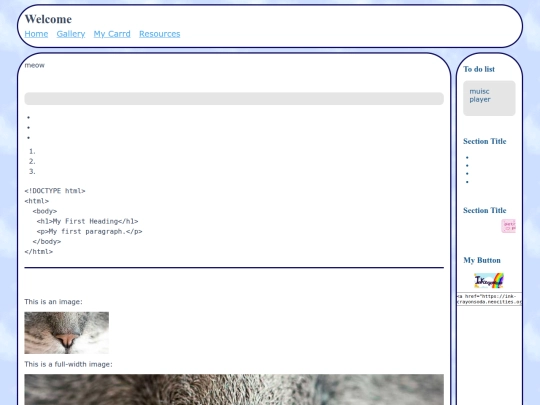The image size is (540, 405).
Task: Go to the Gallery page link
Action: 71,34
